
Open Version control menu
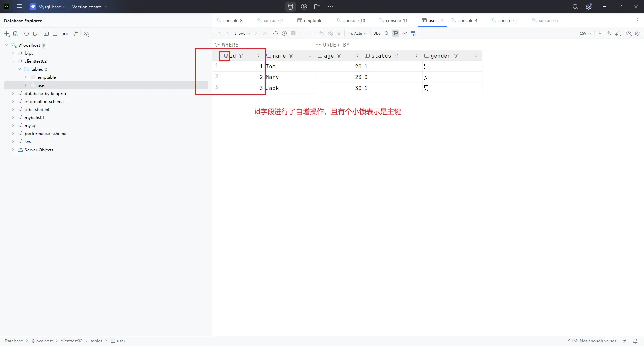pyautogui.click(x=90, y=7)
